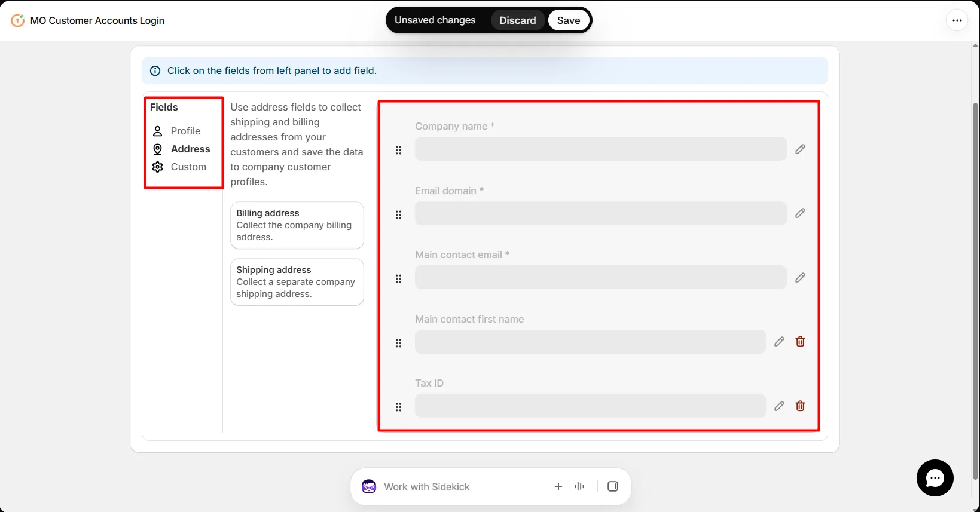The width and height of the screenshot is (980, 512).
Task: Select the Profile fields tab
Action: point(177,131)
